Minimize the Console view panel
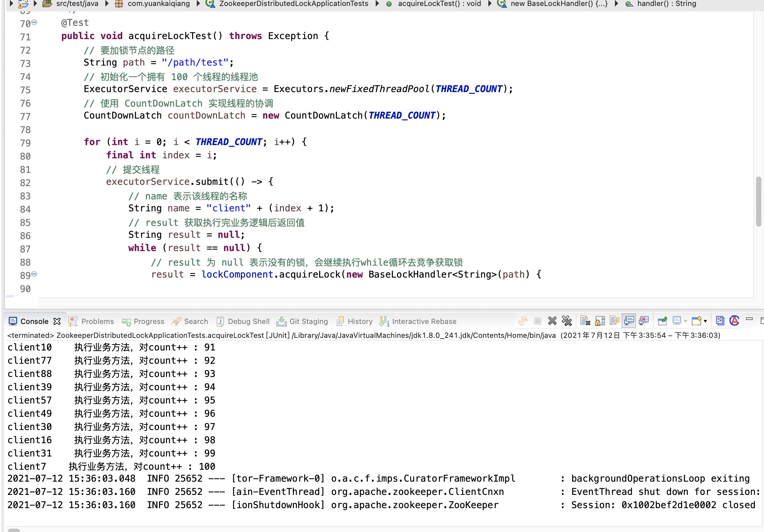The width and height of the screenshot is (764, 532). pos(749,319)
